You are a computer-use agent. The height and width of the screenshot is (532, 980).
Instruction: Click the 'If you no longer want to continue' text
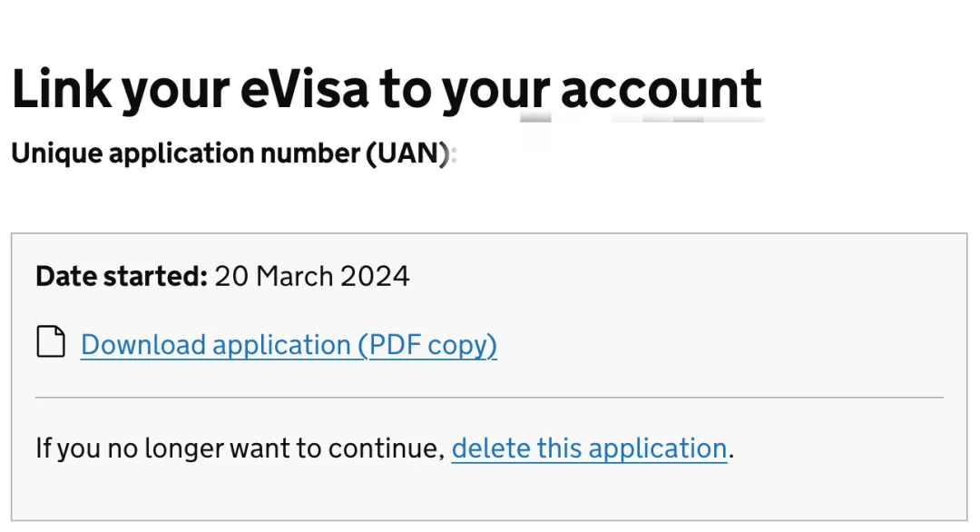pos(239,448)
